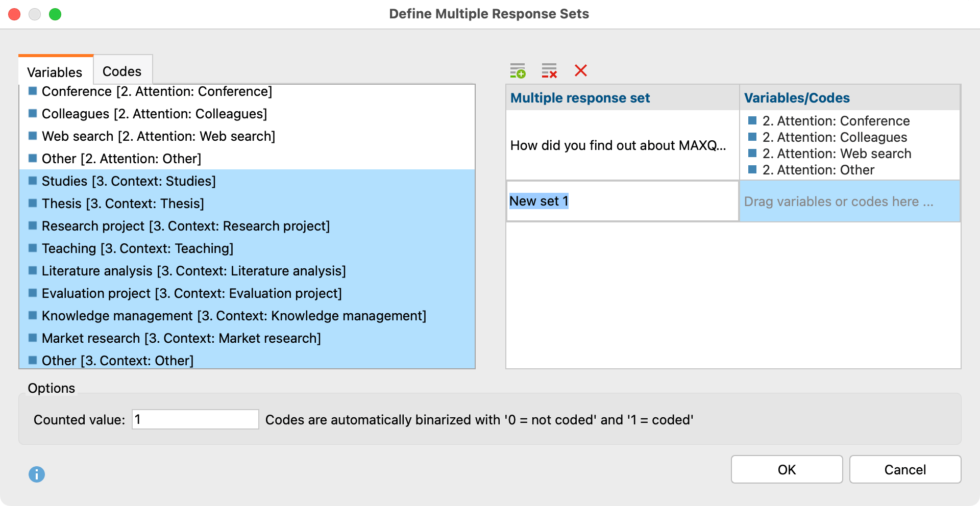Select the Evaluation project variable
The image size is (980, 506).
point(192,293)
